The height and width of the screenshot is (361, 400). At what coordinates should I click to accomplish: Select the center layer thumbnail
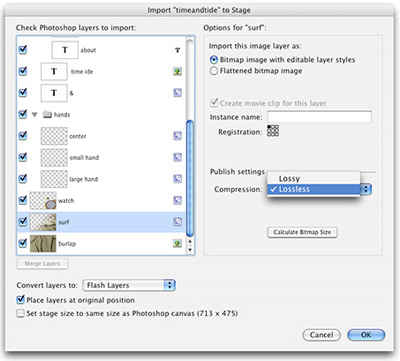click(x=54, y=136)
